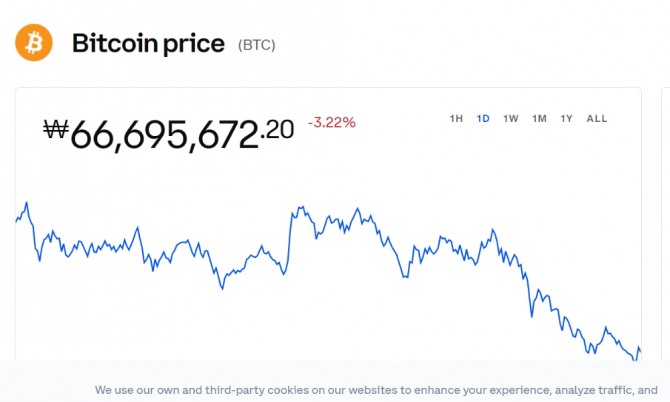Click the won currency symbol

(56, 129)
